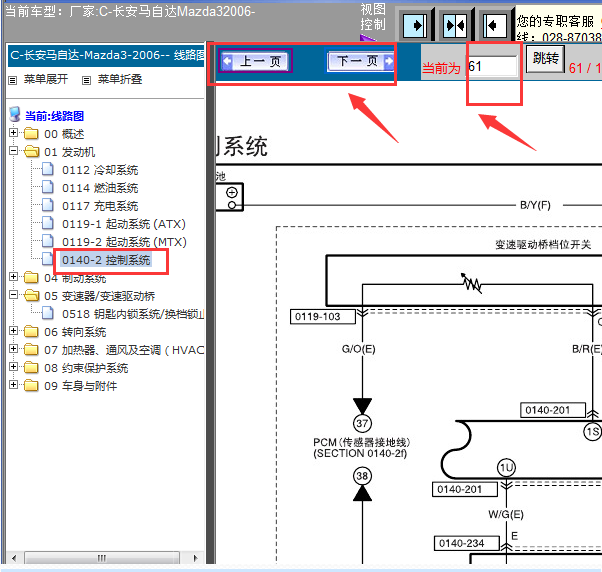Click the view control right-arrow icon
Image resolution: width=602 pixels, height=572 pixels.
pos(415,25)
